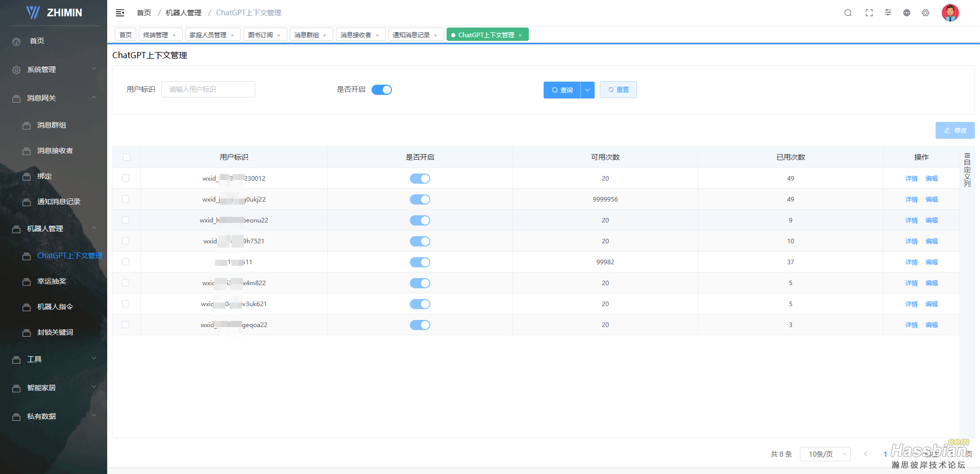Click the 查询 search button
Image resolution: width=980 pixels, height=474 pixels.
point(562,90)
